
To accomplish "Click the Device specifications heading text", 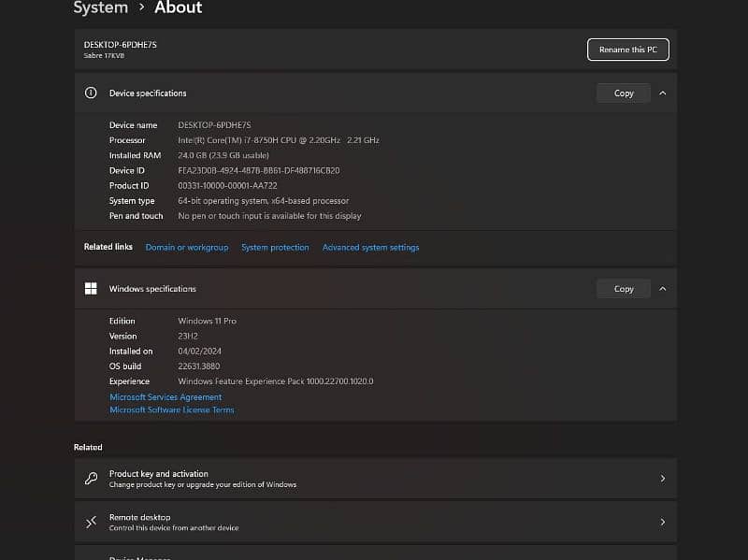I will 148,93.
